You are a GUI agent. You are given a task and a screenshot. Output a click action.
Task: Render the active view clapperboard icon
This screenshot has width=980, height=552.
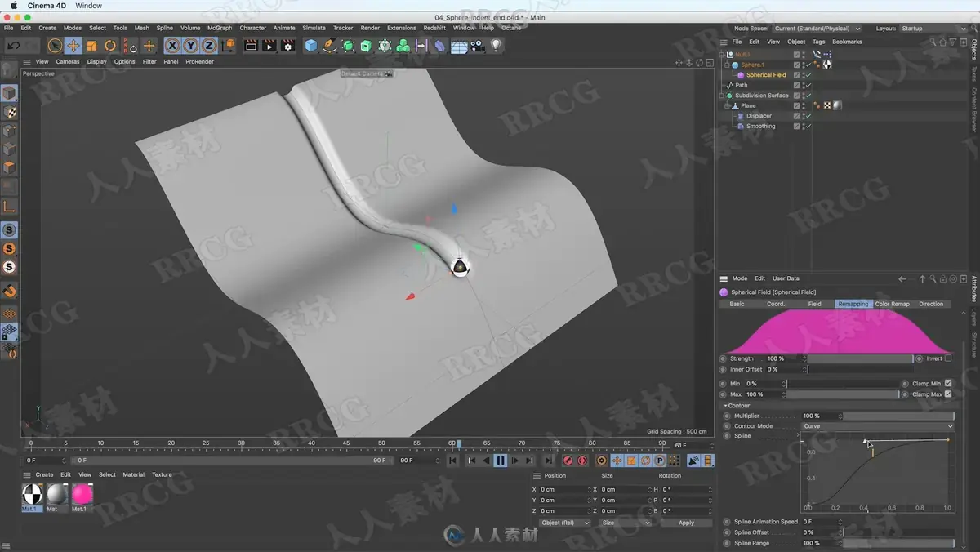pos(251,46)
